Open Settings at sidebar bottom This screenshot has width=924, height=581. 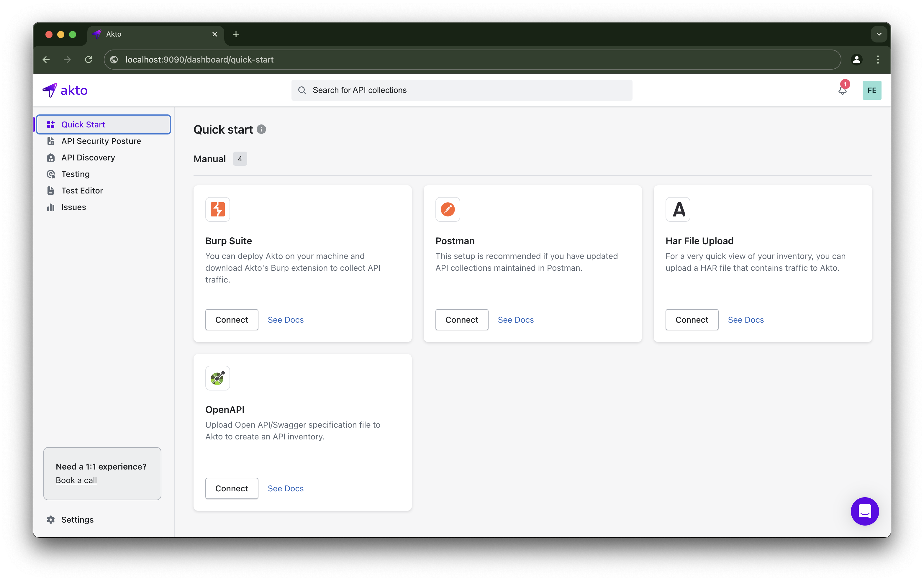click(77, 520)
